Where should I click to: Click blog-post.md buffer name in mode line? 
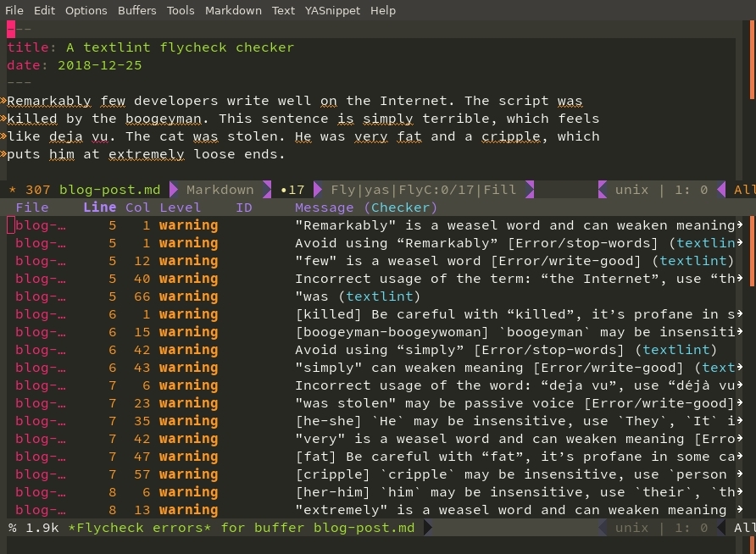(x=109, y=190)
